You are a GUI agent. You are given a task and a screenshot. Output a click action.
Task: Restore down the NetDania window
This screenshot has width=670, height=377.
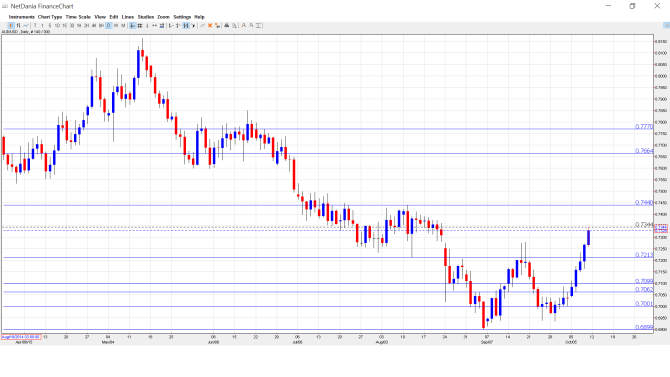pyautogui.click(x=632, y=6)
